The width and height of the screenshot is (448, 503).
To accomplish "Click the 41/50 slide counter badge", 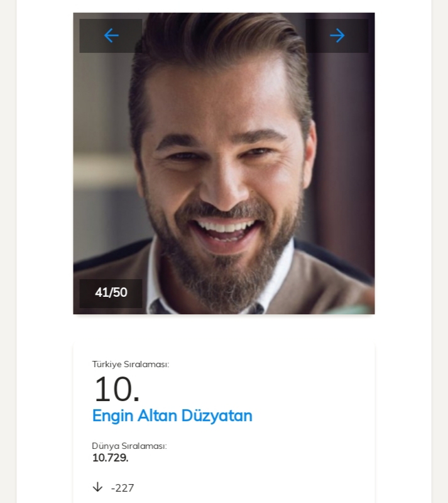I will tap(111, 292).
